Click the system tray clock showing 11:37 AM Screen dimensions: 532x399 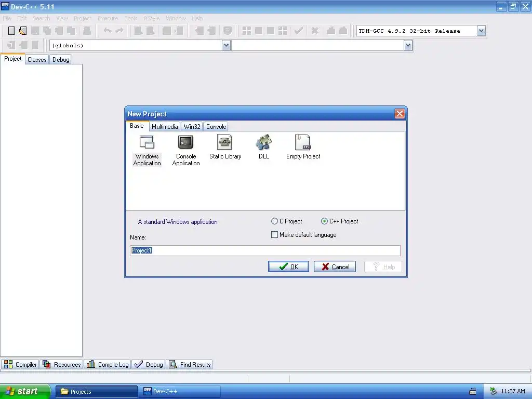tap(513, 391)
